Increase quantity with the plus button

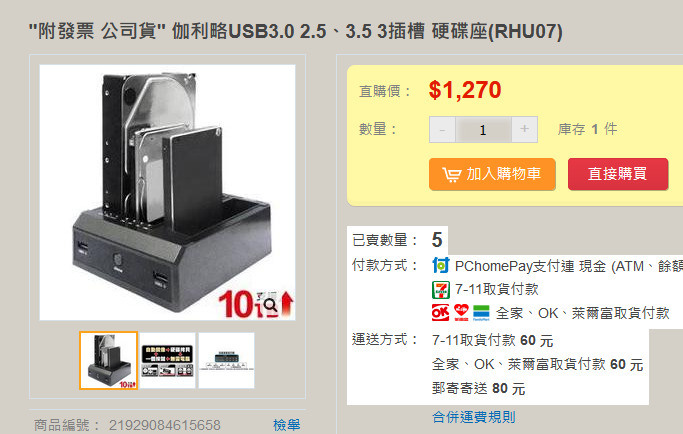tap(524, 129)
